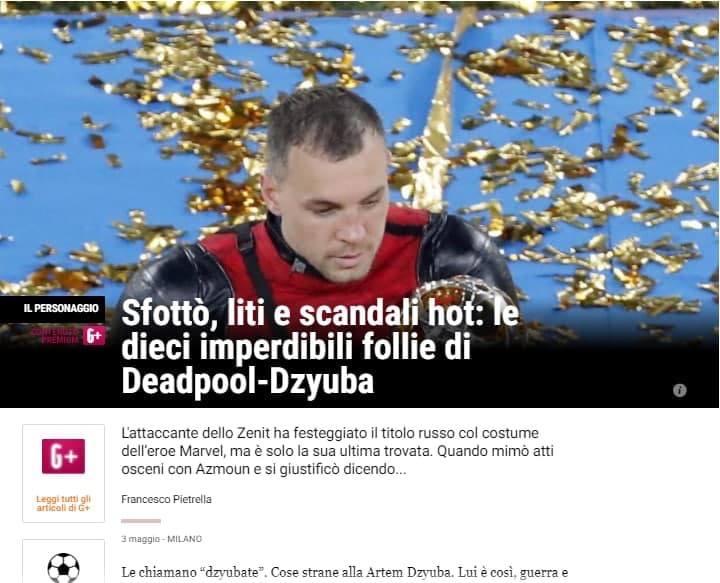720x583 pixels.
Task: Click the 'Contenuto Premium' text label
Action: click(56, 336)
